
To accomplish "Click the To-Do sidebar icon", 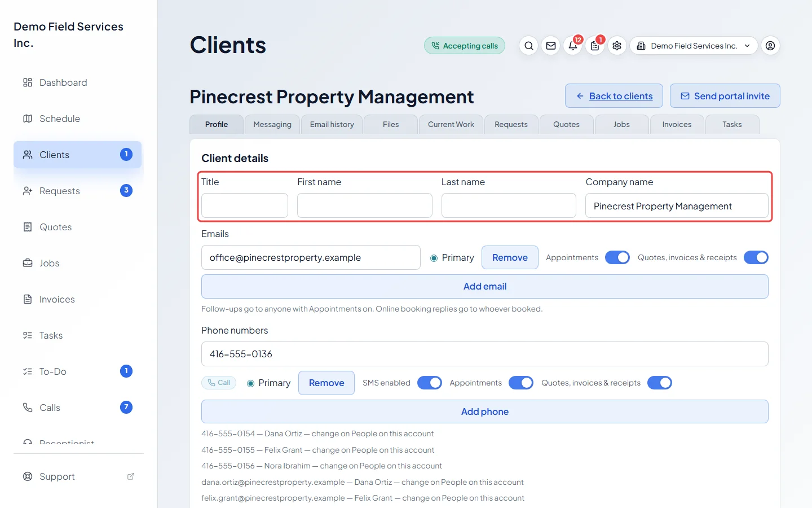I will [x=28, y=371].
